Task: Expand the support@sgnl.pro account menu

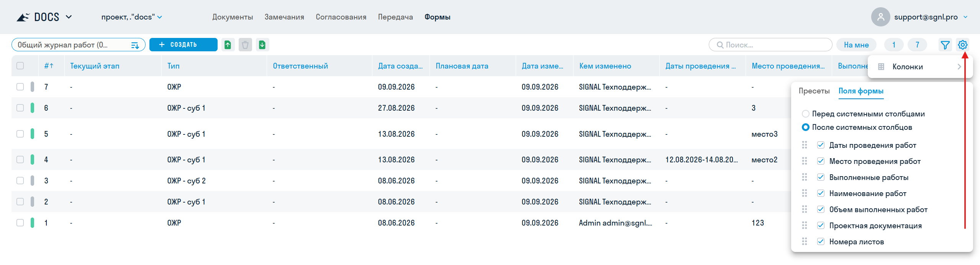Action: pos(965,17)
